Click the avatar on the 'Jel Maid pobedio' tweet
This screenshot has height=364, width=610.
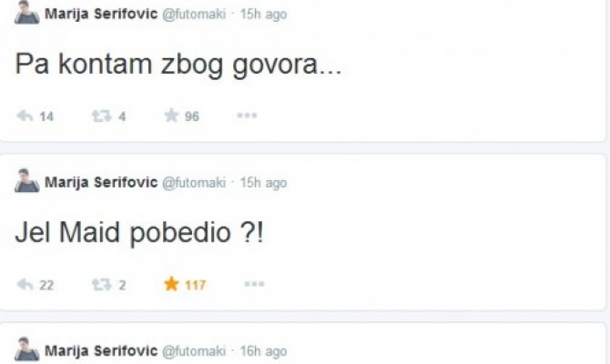click(26, 181)
